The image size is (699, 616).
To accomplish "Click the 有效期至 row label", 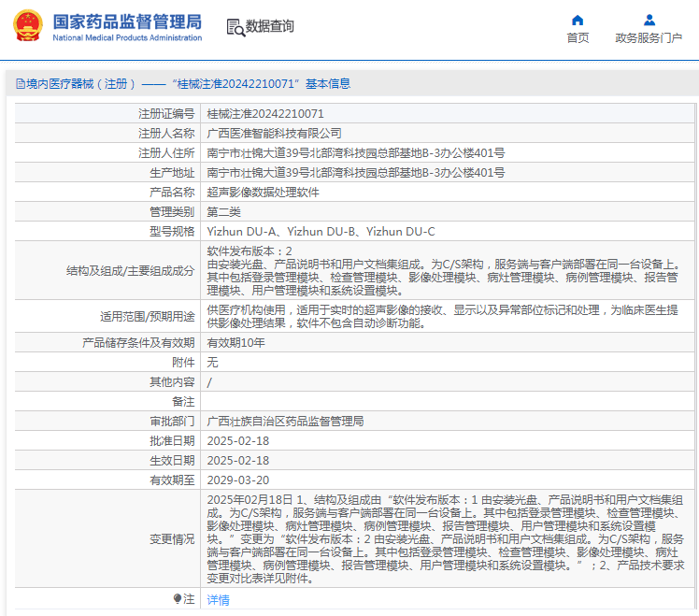I will coord(172,480).
